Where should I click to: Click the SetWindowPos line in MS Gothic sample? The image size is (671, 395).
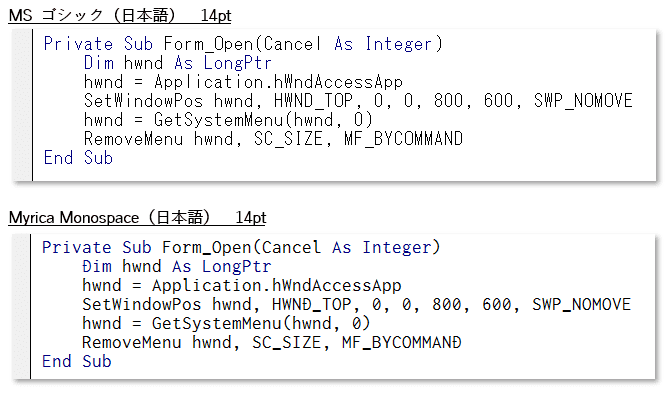coord(358,101)
